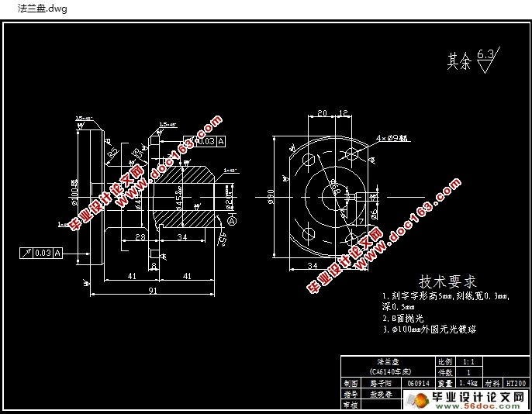Viewport: 532px width, 414px height.
Task: Click the 4×φ9 hole callout
Action: pyautogui.click(x=392, y=138)
